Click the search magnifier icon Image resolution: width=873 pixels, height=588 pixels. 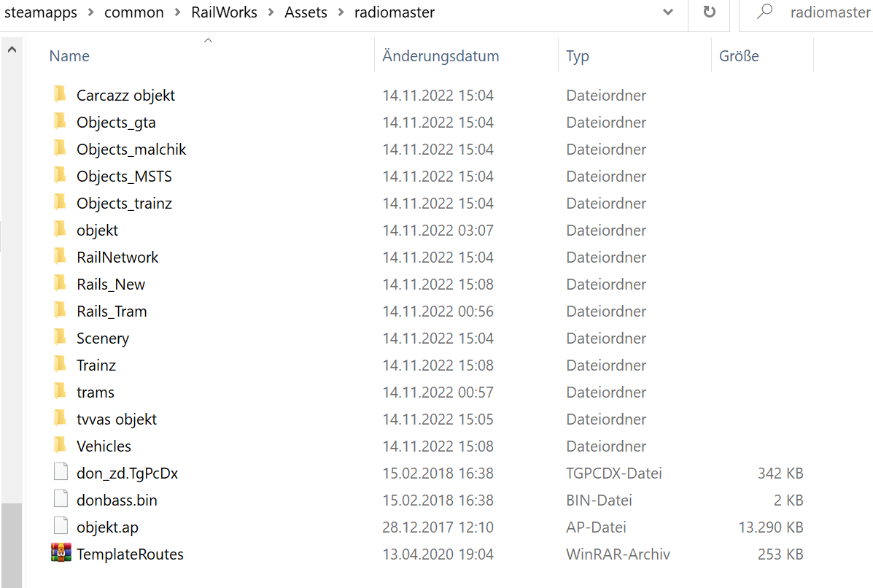click(765, 11)
